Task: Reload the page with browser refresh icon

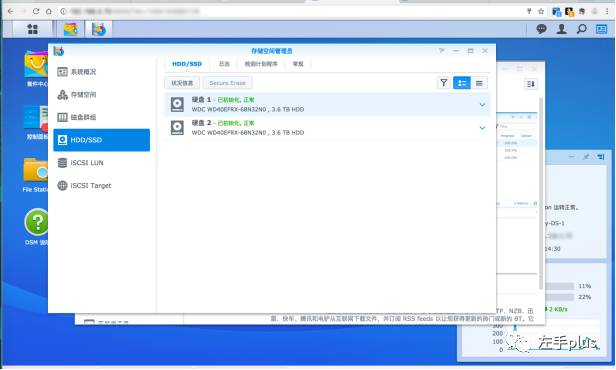Action: tap(36, 11)
